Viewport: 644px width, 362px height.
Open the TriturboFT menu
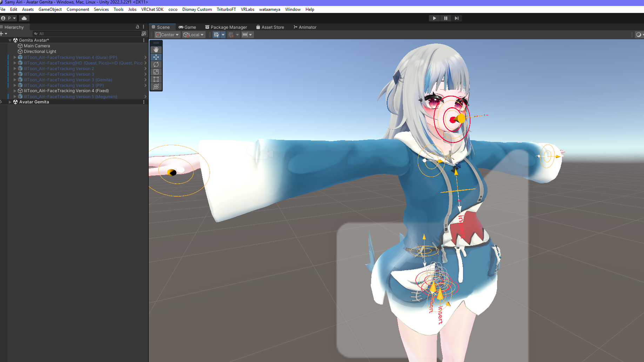pos(226,9)
